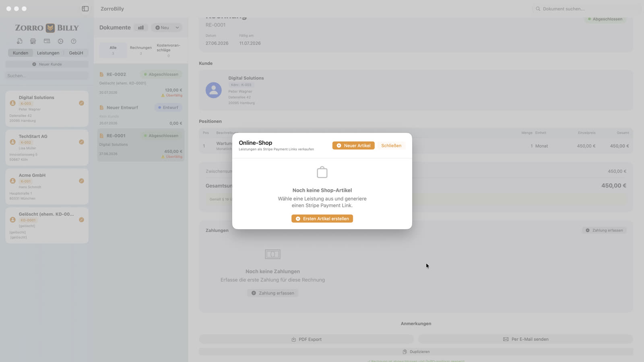Select the TechStart AG customer card

(x=47, y=148)
